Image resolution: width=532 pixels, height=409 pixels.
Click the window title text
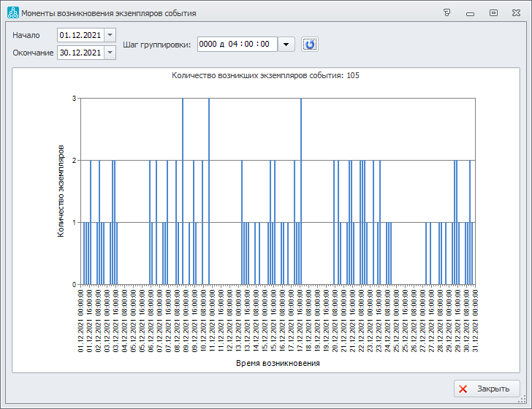tap(108, 13)
